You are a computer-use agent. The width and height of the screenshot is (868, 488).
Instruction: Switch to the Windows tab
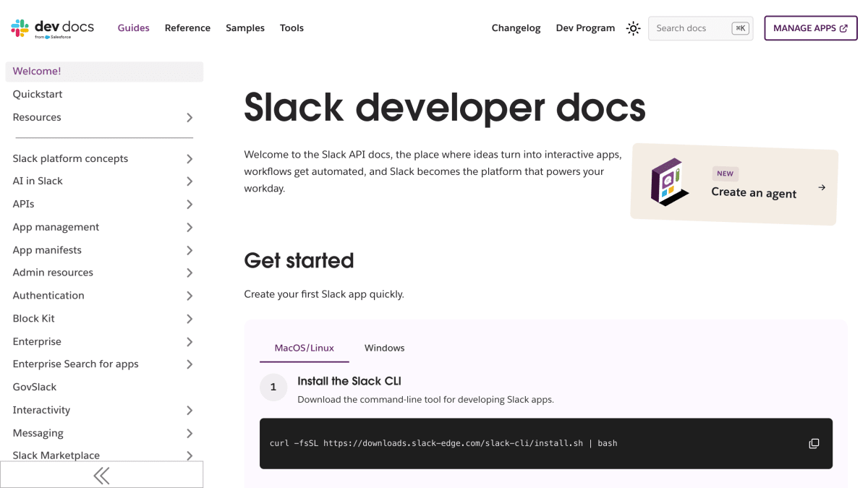coord(385,348)
